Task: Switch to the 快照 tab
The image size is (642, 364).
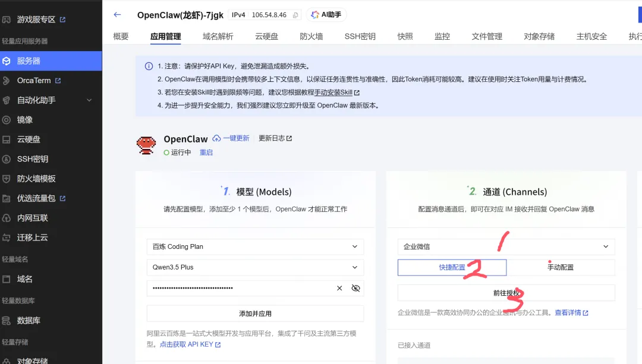Action: (405, 36)
